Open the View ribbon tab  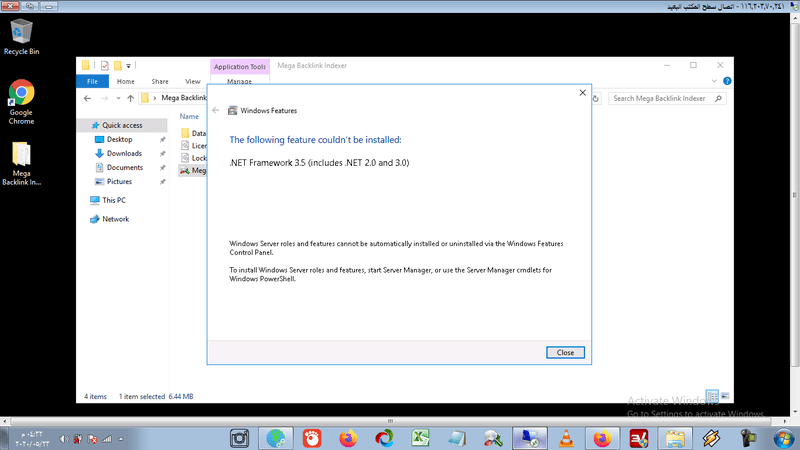tap(193, 81)
